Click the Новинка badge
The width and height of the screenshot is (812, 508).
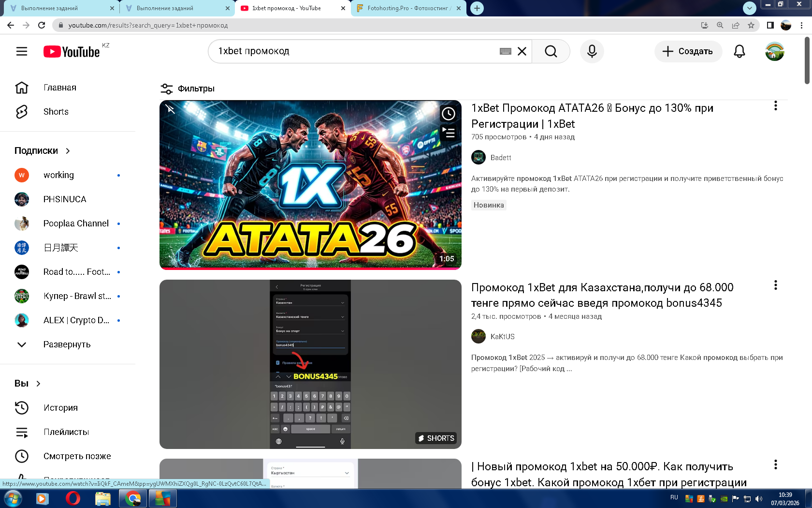pos(489,205)
